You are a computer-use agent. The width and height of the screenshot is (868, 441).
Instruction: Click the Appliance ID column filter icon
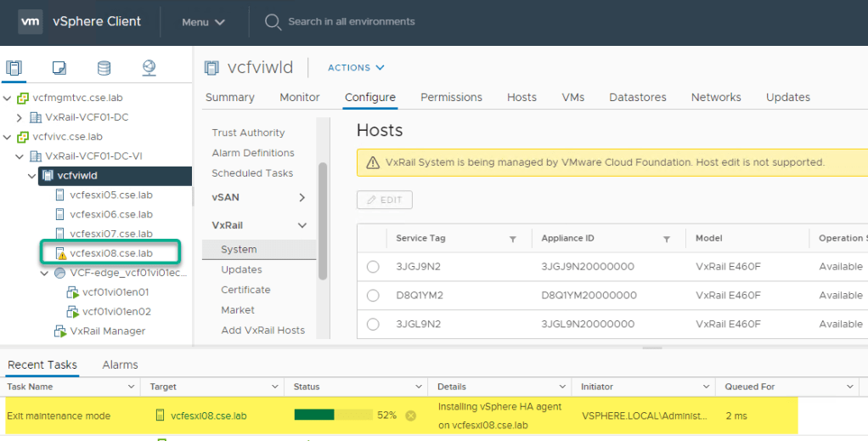tap(667, 239)
